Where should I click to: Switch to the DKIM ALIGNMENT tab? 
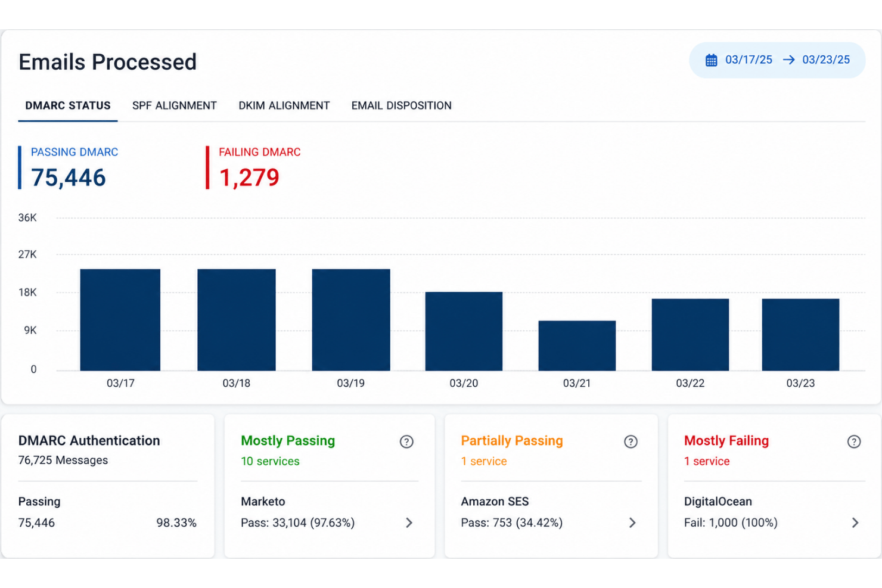click(x=284, y=105)
